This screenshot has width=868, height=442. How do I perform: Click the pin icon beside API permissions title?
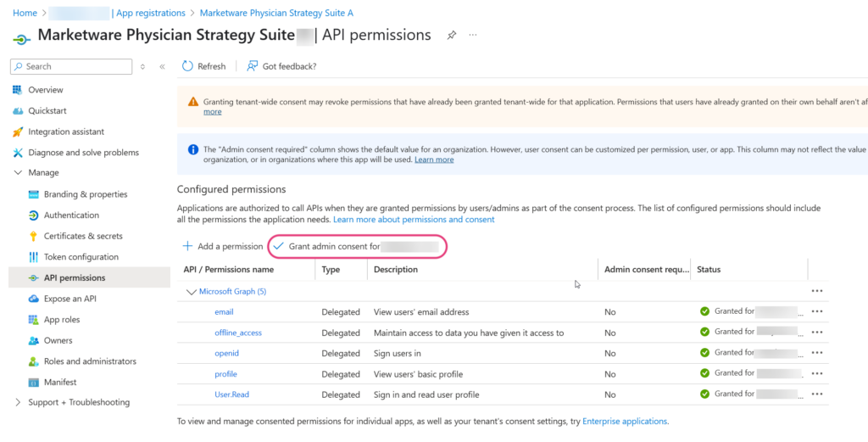pyautogui.click(x=452, y=35)
